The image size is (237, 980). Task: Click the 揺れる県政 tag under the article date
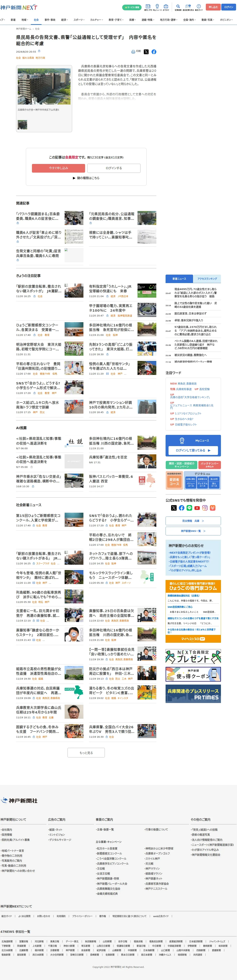click(28, 58)
